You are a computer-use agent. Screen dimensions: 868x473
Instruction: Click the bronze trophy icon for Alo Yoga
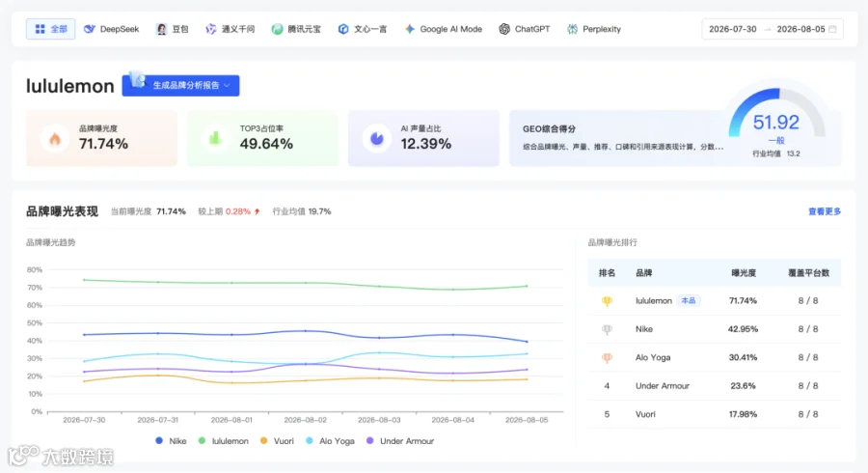(607, 358)
